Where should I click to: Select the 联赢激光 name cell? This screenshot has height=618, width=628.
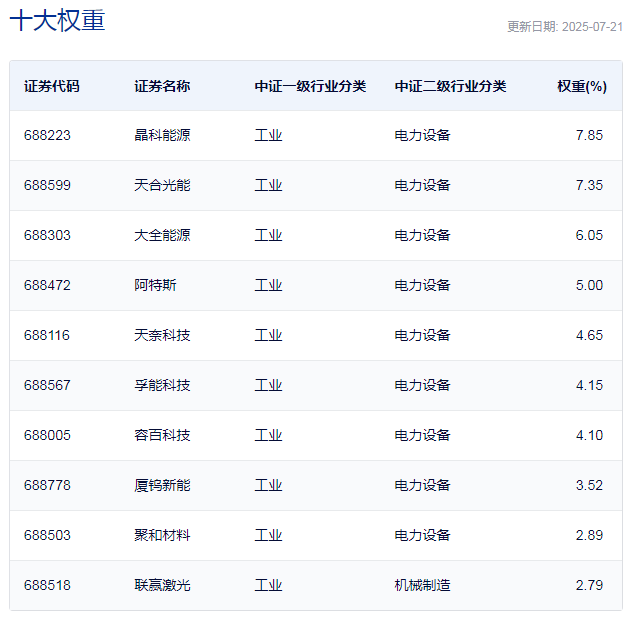tap(162, 586)
